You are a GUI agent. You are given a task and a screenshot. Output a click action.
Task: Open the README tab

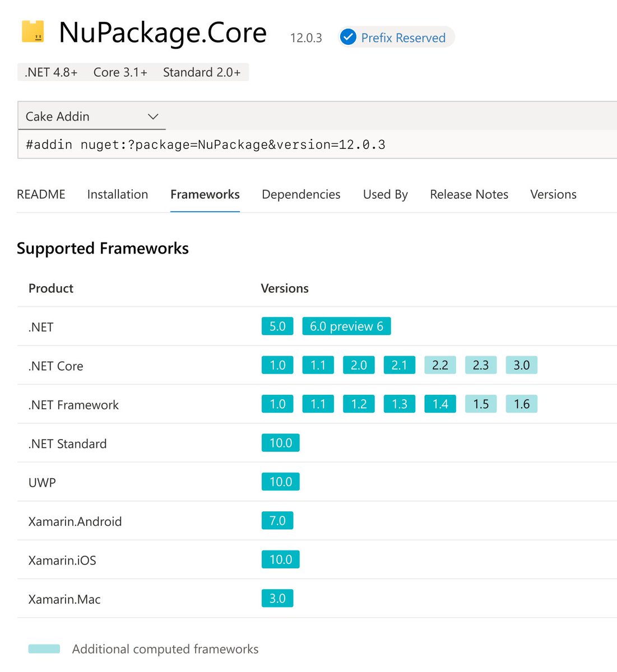pyautogui.click(x=41, y=194)
